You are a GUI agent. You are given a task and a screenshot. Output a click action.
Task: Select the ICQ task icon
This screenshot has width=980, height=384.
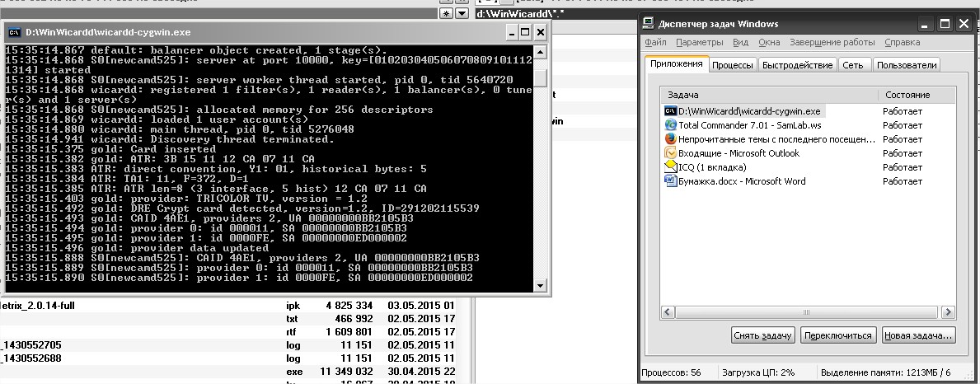[x=670, y=166]
